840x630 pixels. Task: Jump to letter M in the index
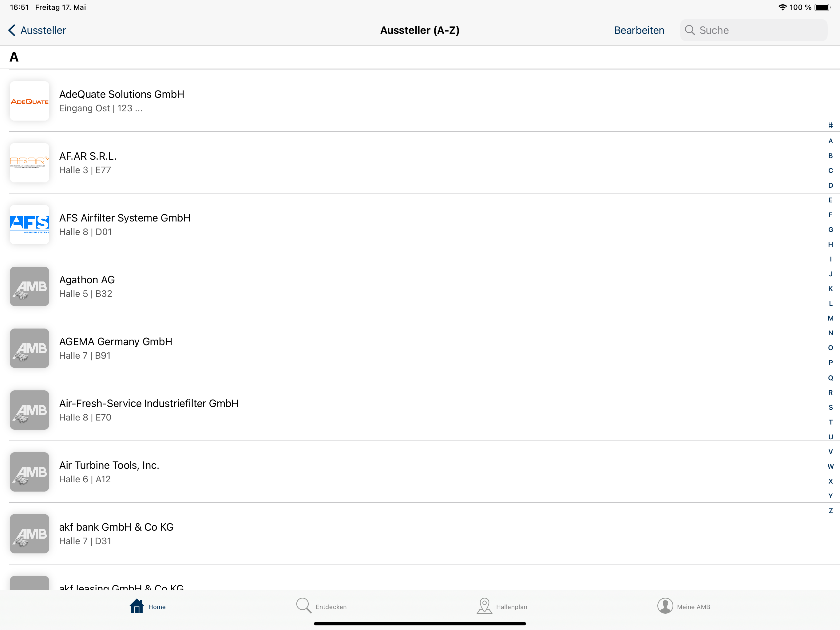830,318
